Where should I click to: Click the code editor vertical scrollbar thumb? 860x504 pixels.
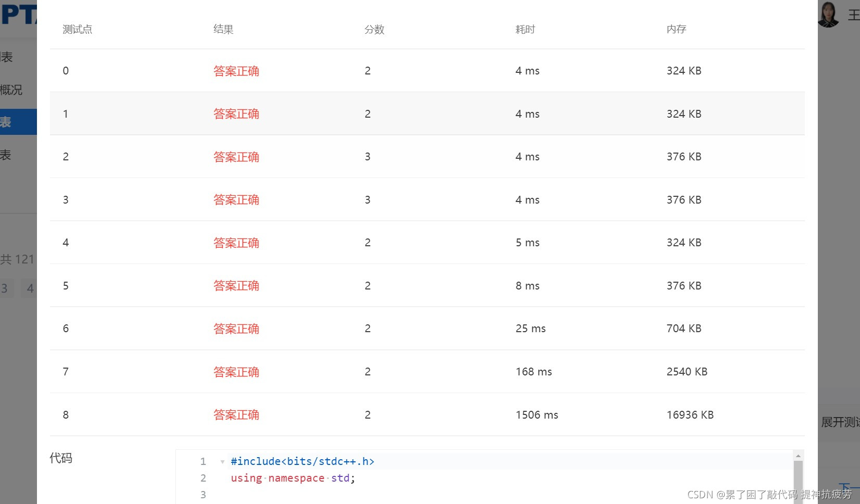point(798,482)
